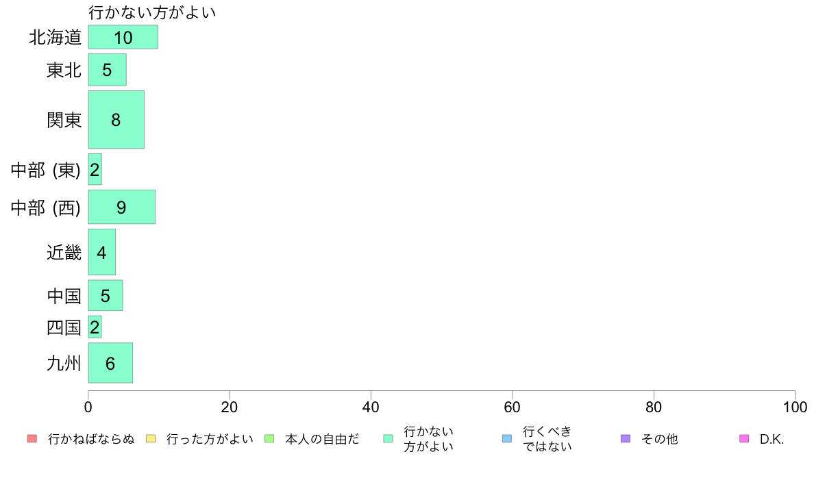Select the 九州 bar showing 6
Screen dimensions: 814x504
[110, 363]
